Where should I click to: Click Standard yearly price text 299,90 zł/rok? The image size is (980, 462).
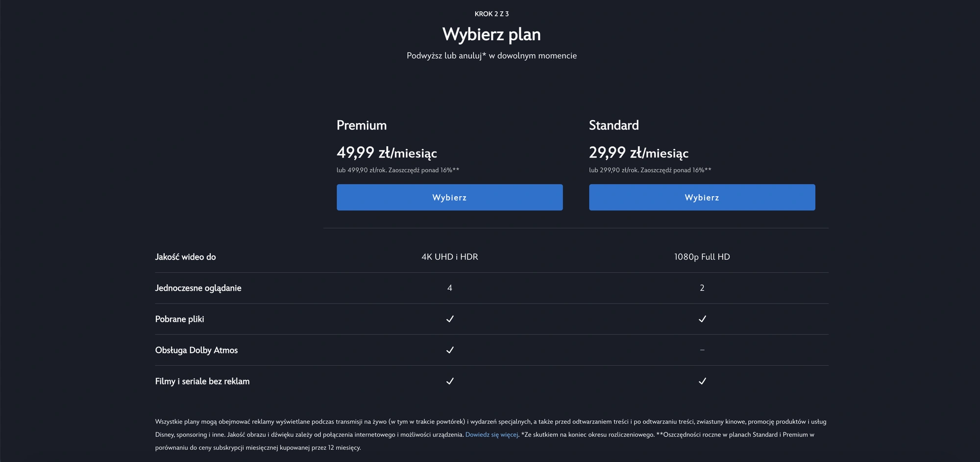pos(619,170)
